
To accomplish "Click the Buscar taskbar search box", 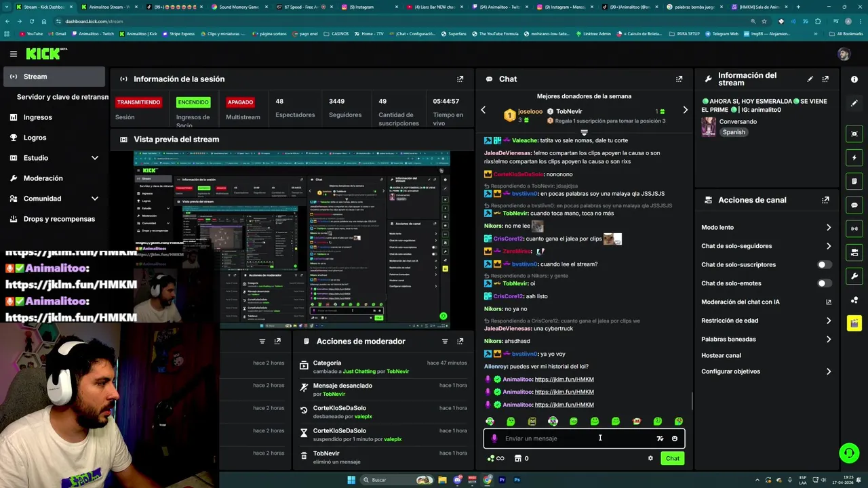I will point(397,480).
